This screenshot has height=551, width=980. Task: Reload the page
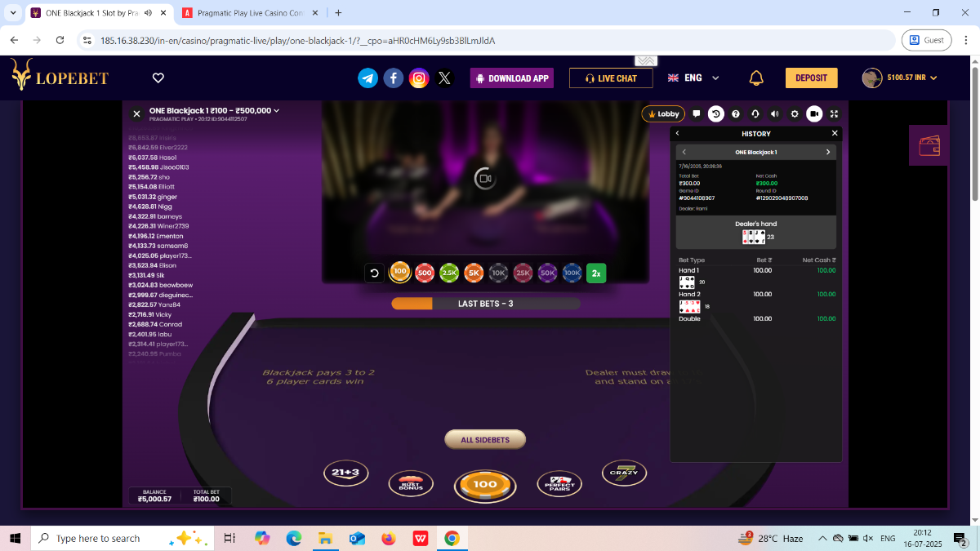coord(60,40)
